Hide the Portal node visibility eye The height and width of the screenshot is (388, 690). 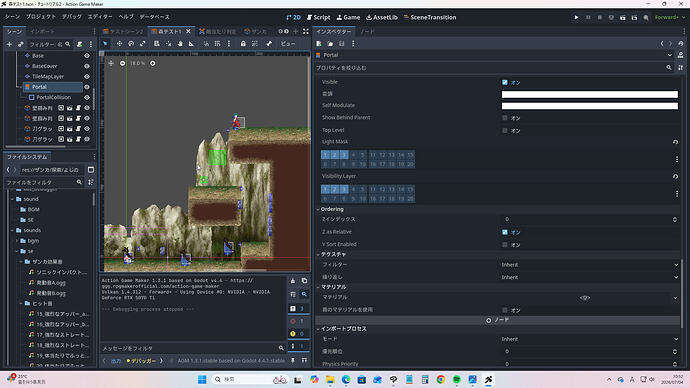click(x=87, y=87)
